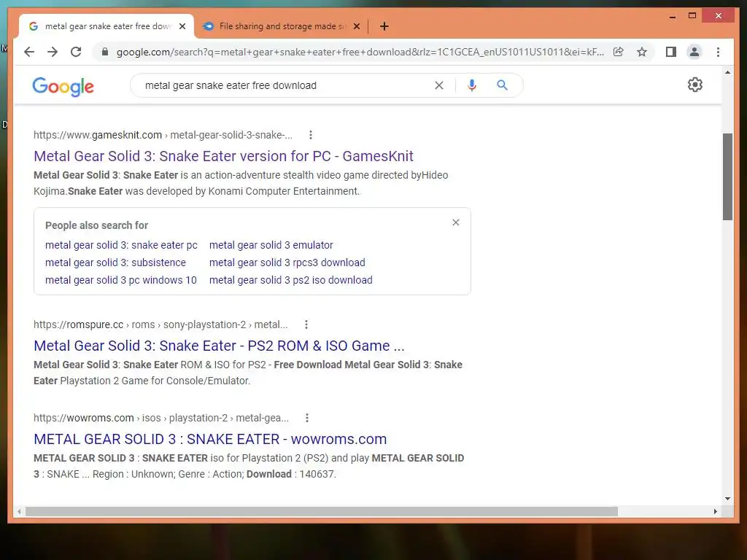This screenshot has height=560, width=747.
Task: Click the vertical scrollbar down arrow
Action: click(727, 499)
